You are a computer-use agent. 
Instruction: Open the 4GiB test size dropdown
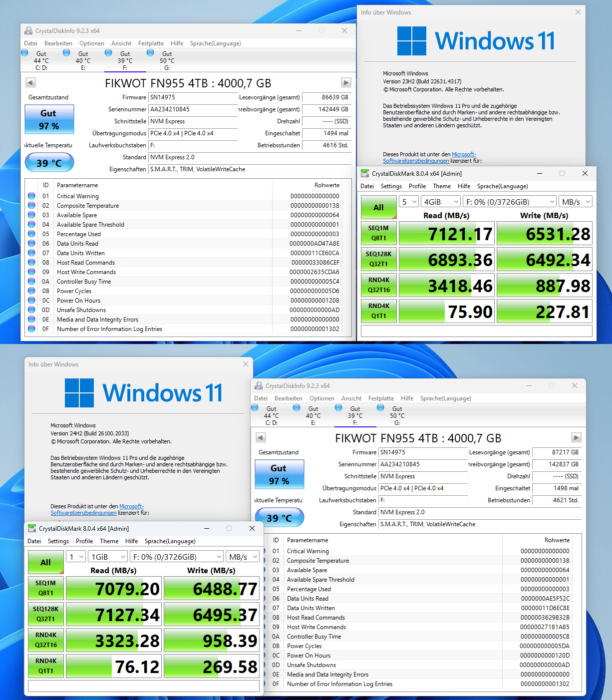(x=441, y=202)
